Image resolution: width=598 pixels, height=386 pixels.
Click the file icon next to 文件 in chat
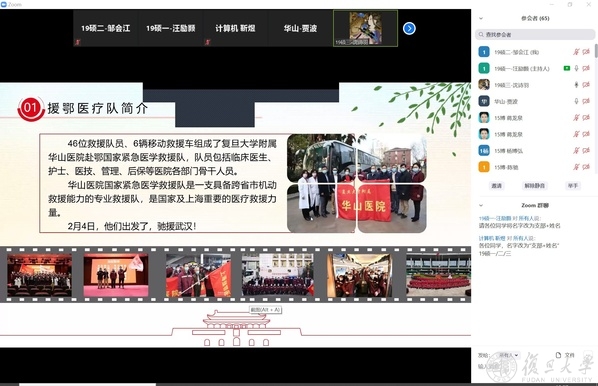tap(559, 355)
